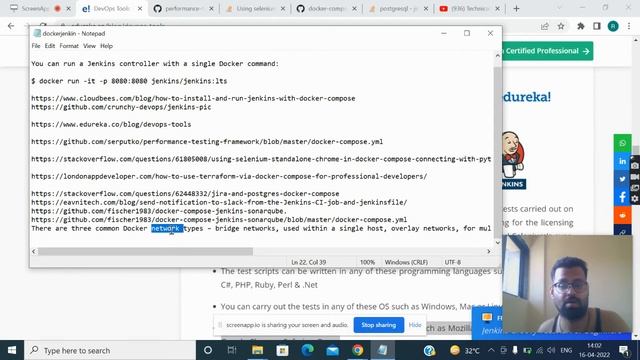The image size is (640, 360).
Task: Open File Explorer from the taskbar
Action: (x=257, y=350)
